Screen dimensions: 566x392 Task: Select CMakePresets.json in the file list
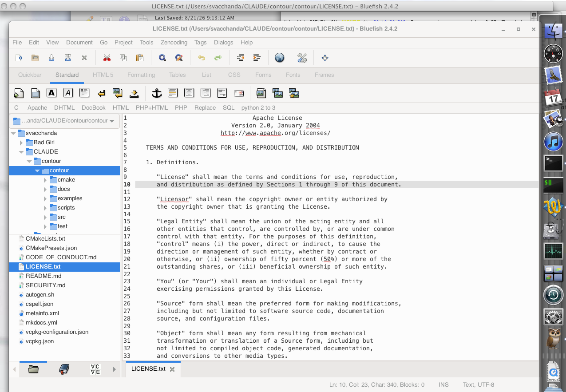coord(51,248)
